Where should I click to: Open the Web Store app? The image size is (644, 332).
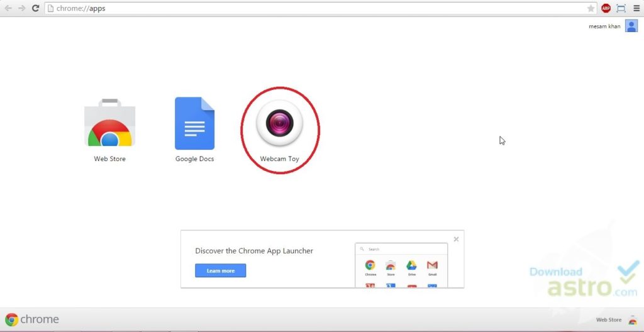pos(109,123)
